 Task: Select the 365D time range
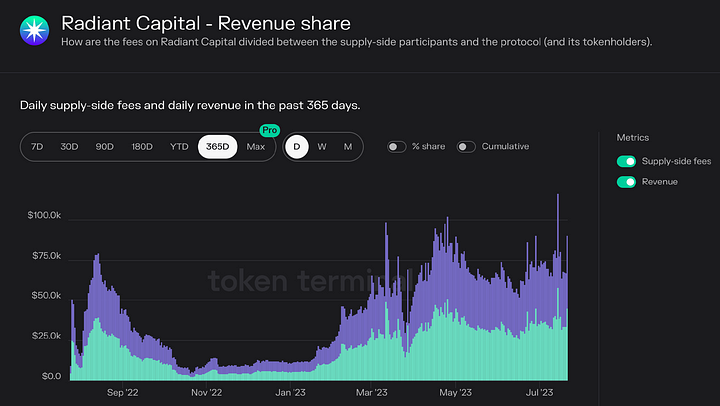(x=217, y=147)
